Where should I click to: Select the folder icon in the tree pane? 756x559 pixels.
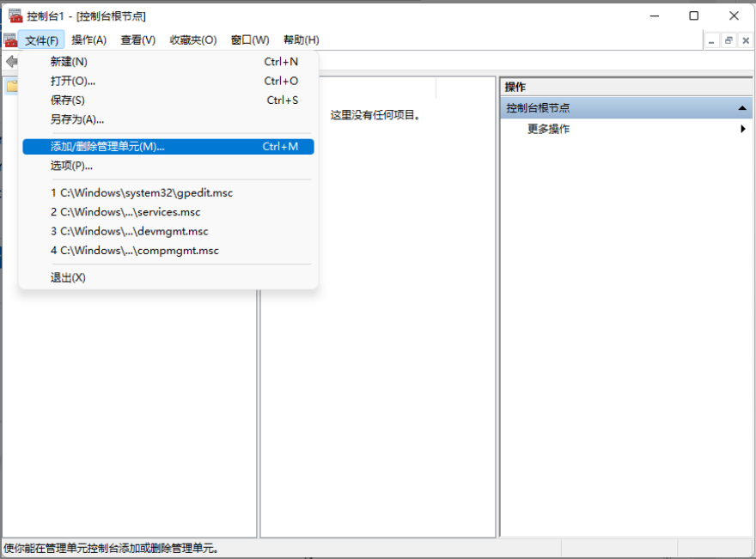12,86
